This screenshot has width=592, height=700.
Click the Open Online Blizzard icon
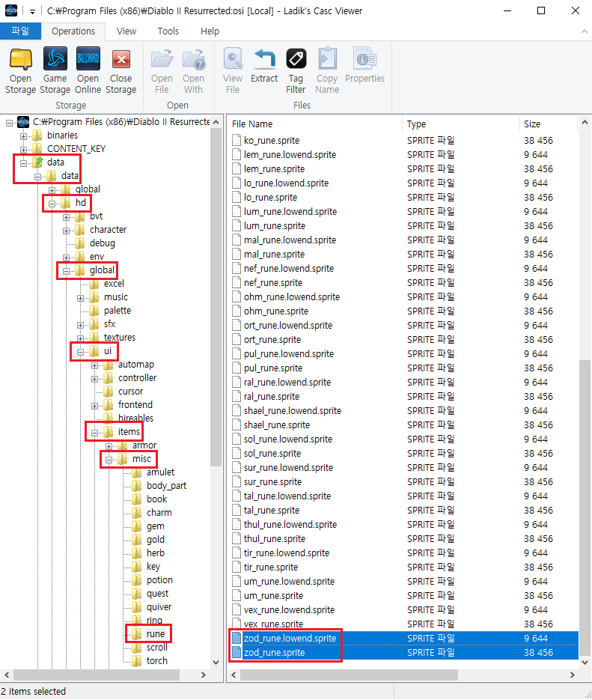click(x=88, y=59)
